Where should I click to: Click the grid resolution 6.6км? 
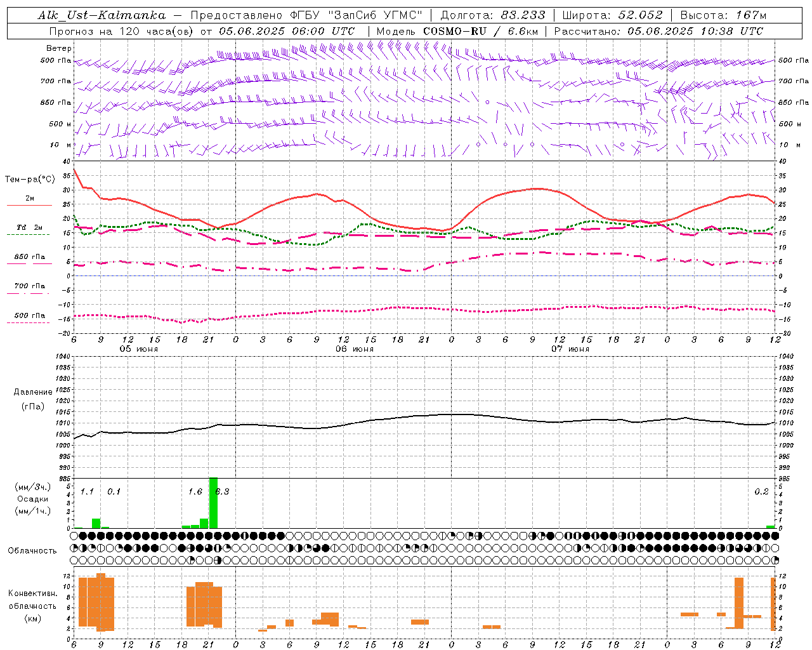pos(523,31)
